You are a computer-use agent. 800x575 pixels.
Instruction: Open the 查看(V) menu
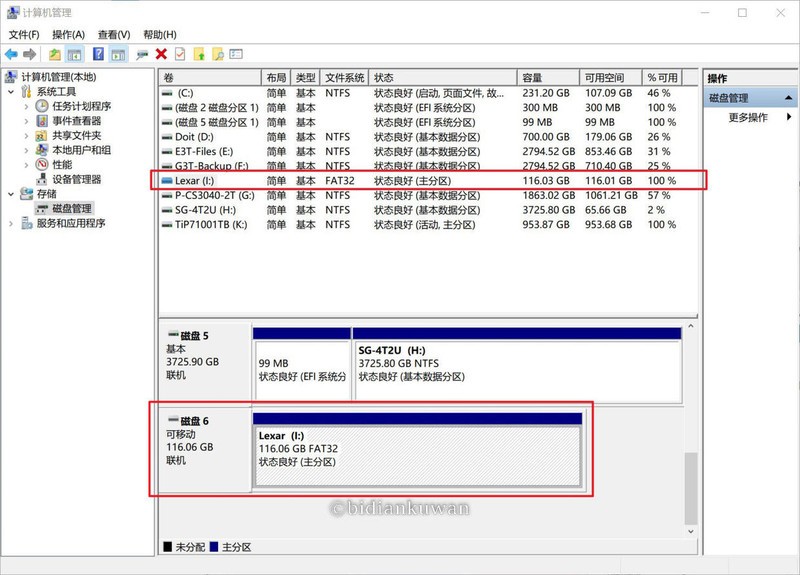[x=114, y=35]
